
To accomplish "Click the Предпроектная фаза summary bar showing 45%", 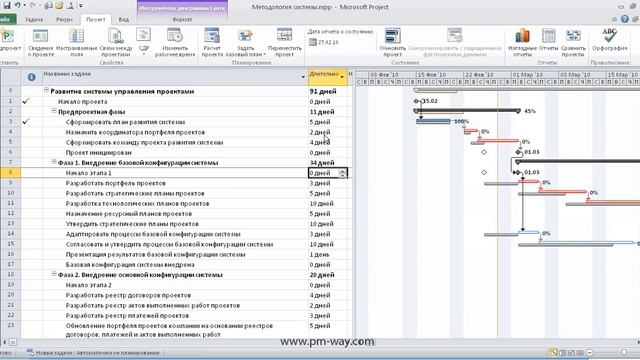I will [467, 110].
